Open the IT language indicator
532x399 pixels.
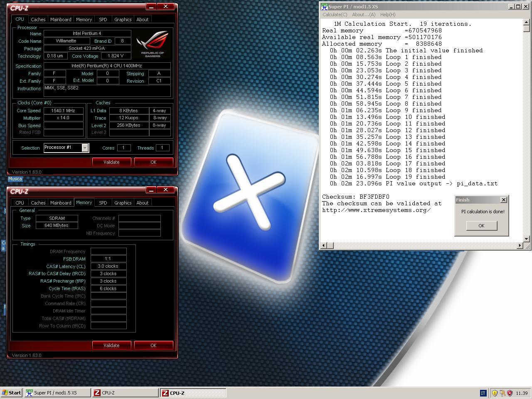[483, 393]
